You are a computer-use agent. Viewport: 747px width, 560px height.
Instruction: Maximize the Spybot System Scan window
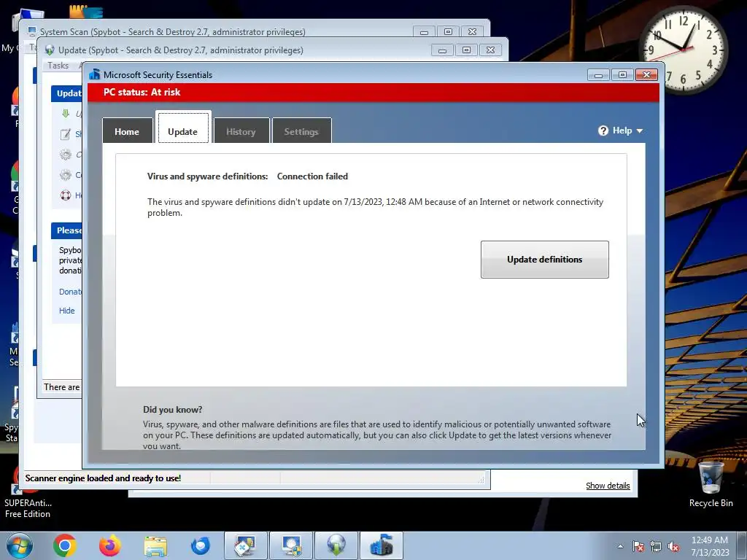coord(449,32)
